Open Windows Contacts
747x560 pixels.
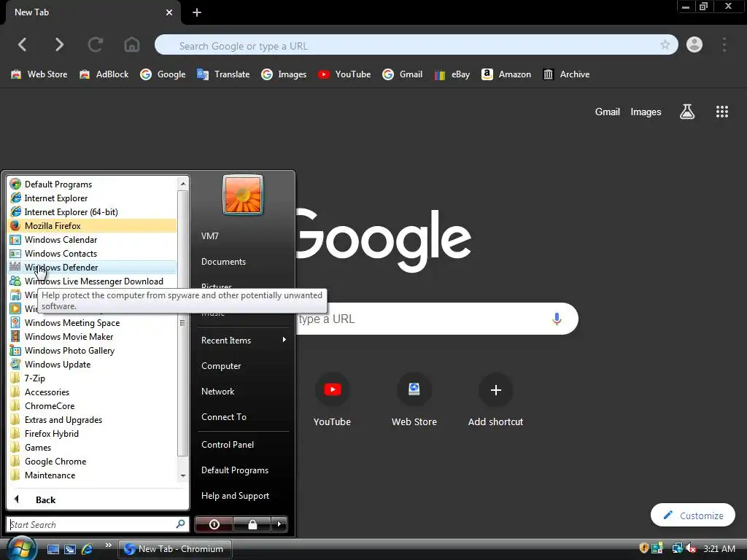[x=93, y=253]
